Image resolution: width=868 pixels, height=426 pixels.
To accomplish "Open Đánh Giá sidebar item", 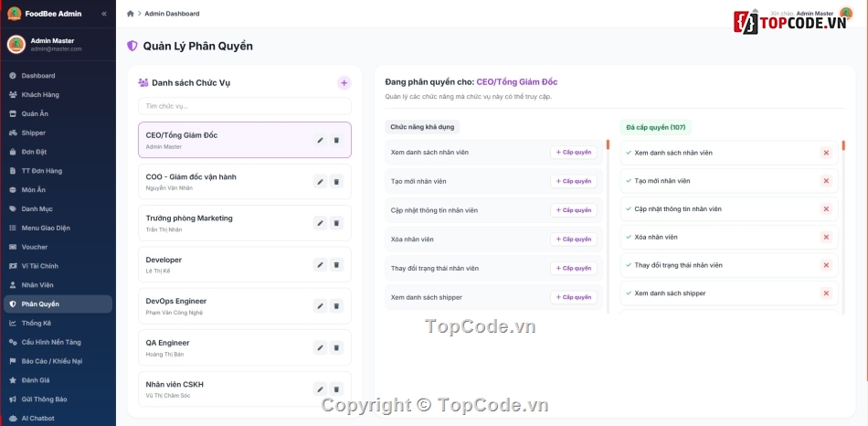I will point(58,380).
